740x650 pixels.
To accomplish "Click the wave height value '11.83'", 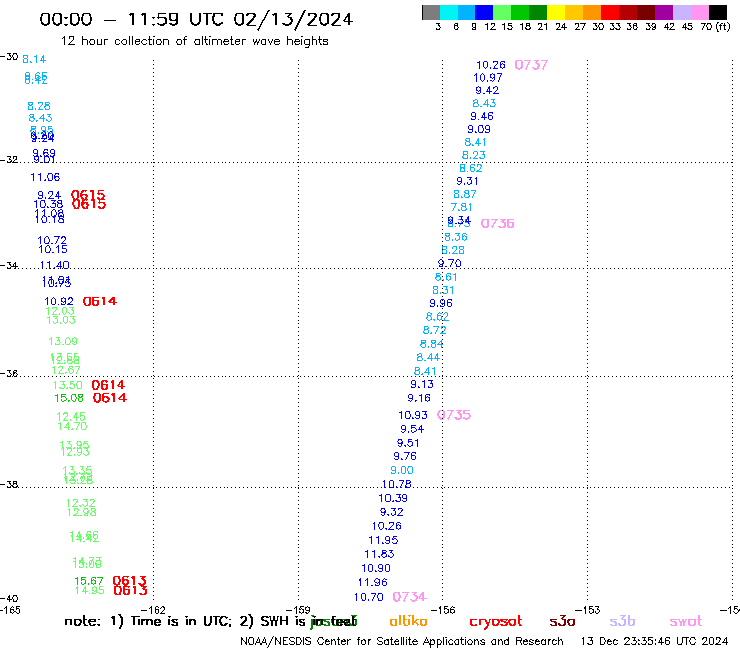I will (379, 554).
